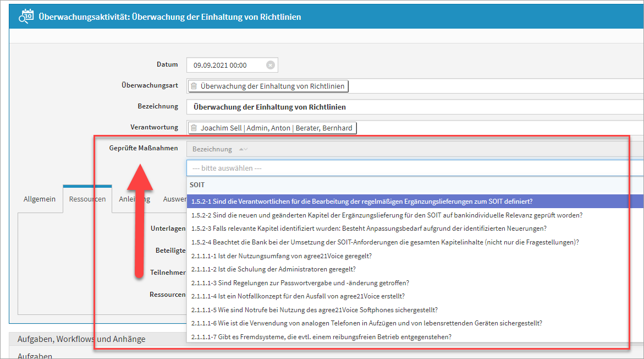The width and height of the screenshot is (644, 359).
Task: Select option 1.5.2-3 about Anpassungsbedarf
Action: coord(368,228)
